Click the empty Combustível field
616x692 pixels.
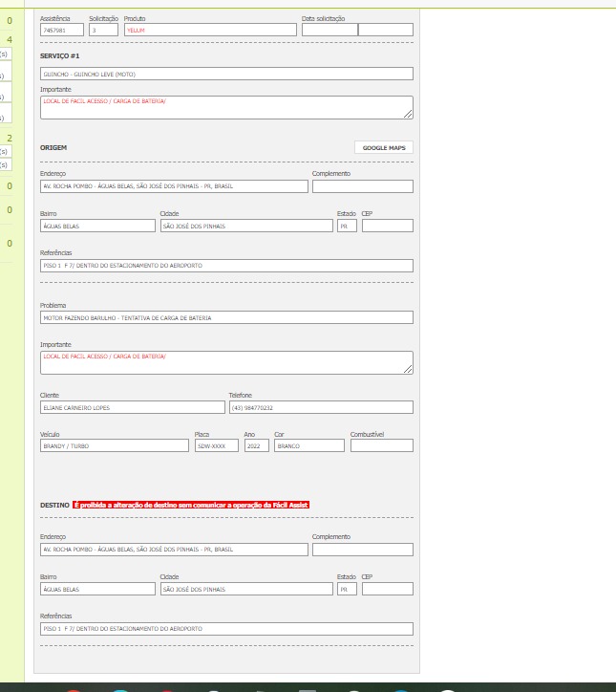[381, 445]
